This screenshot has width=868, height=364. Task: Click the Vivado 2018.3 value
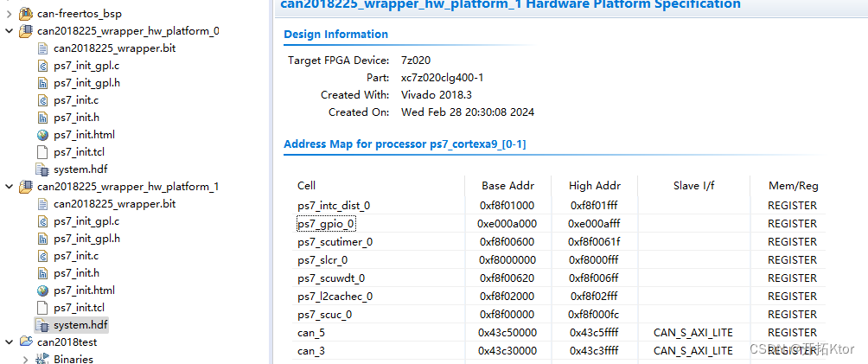click(437, 95)
